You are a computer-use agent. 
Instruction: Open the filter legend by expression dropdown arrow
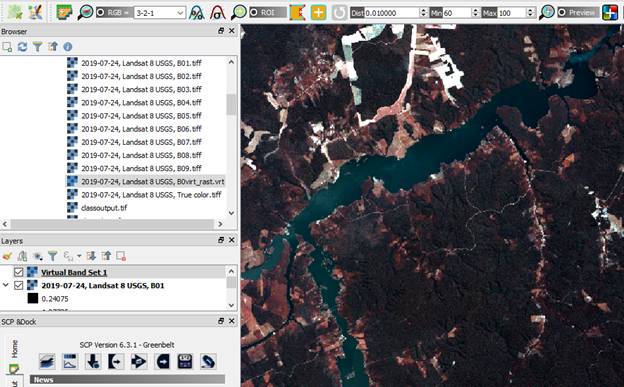tap(79, 256)
